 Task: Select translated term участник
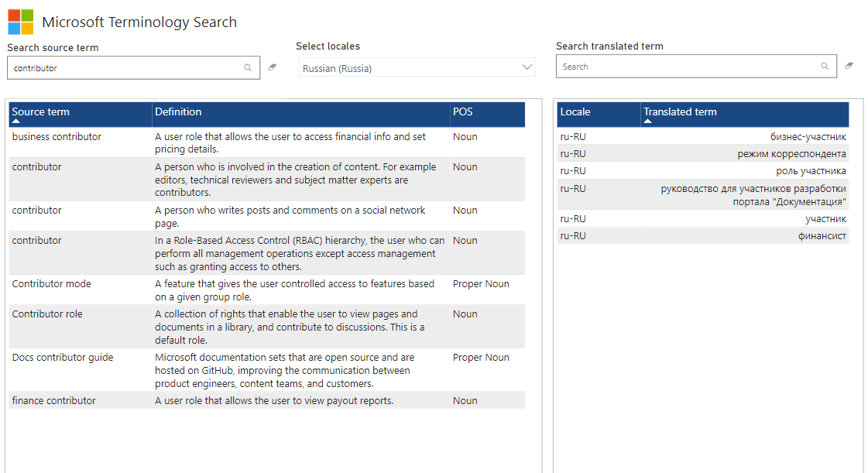pyautogui.click(x=826, y=219)
